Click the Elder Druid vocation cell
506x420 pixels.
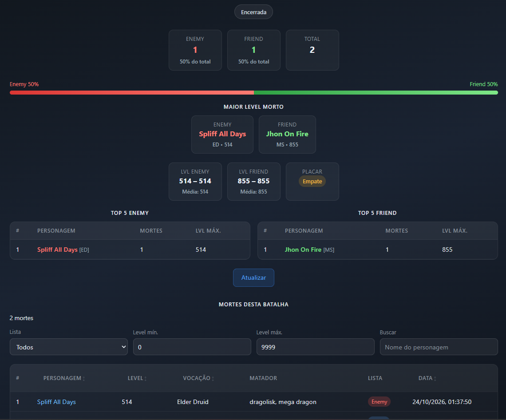point(193,402)
